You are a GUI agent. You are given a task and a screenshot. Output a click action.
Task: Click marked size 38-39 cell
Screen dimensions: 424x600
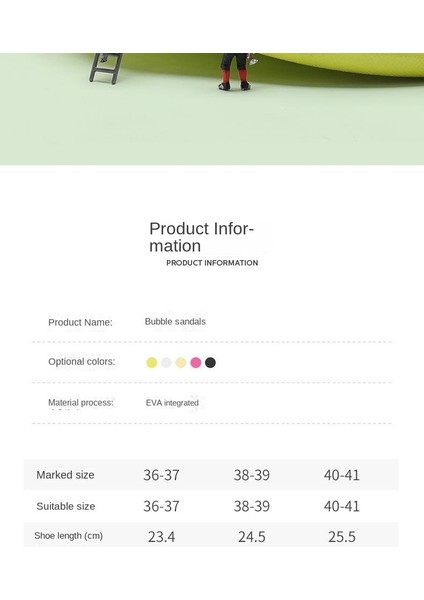(x=251, y=475)
